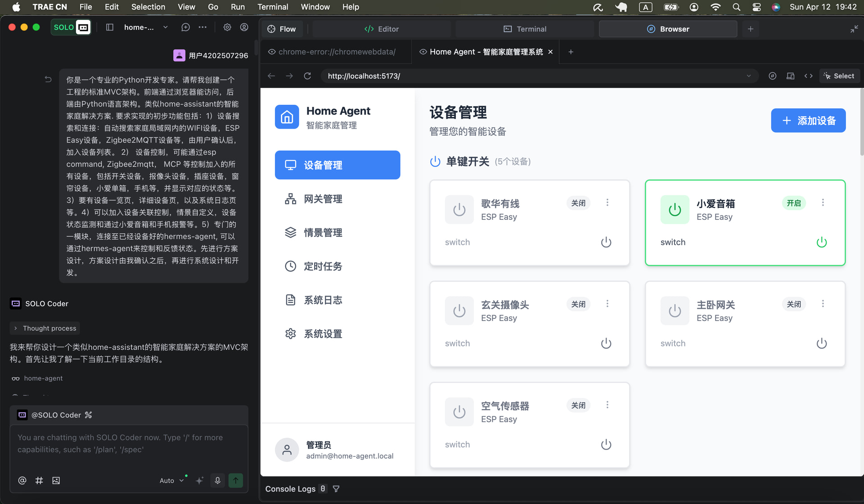Send the chat message with arrow button
The image size is (864, 504).
click(x=236, y=481)
